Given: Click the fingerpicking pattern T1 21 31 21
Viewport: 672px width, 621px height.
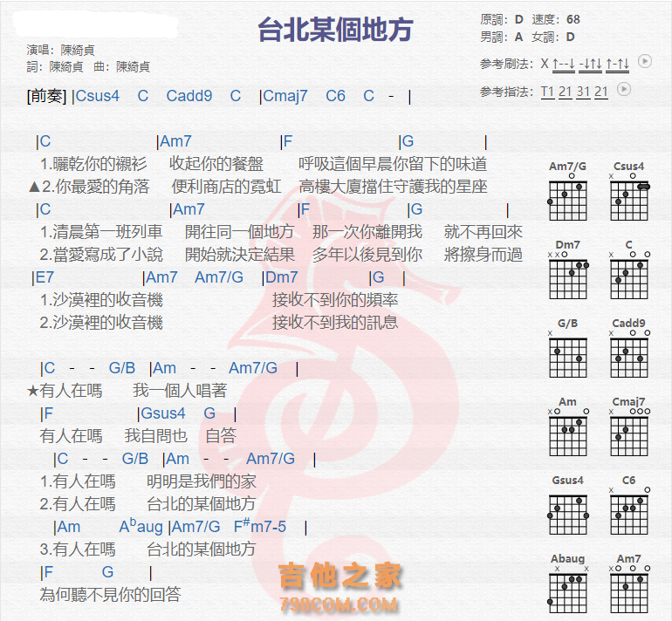Looking at the screenshot, I should (574, 92).
